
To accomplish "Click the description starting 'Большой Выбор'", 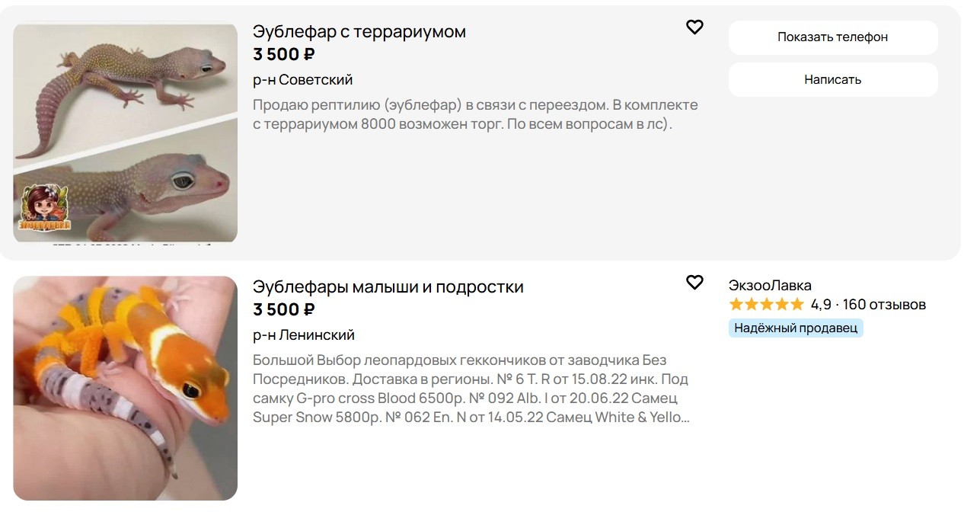I will (x=471, y=389).
